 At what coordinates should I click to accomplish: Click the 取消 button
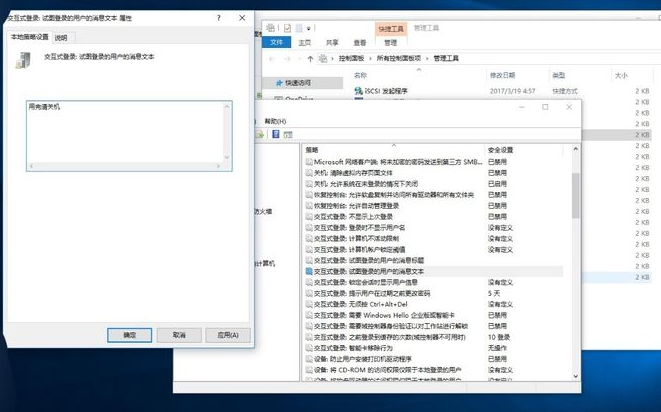pyautogui.click(x=179, y=335)
